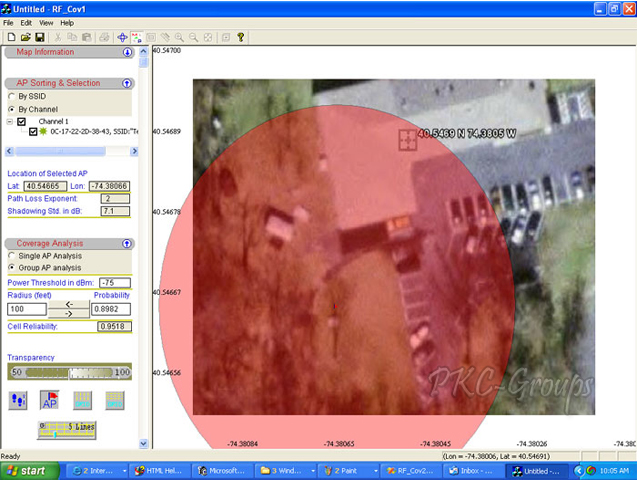Click the Copy toolbar icon
Image resolution: width=640 pixels, height=480 pixels.
tap(72, 38)
